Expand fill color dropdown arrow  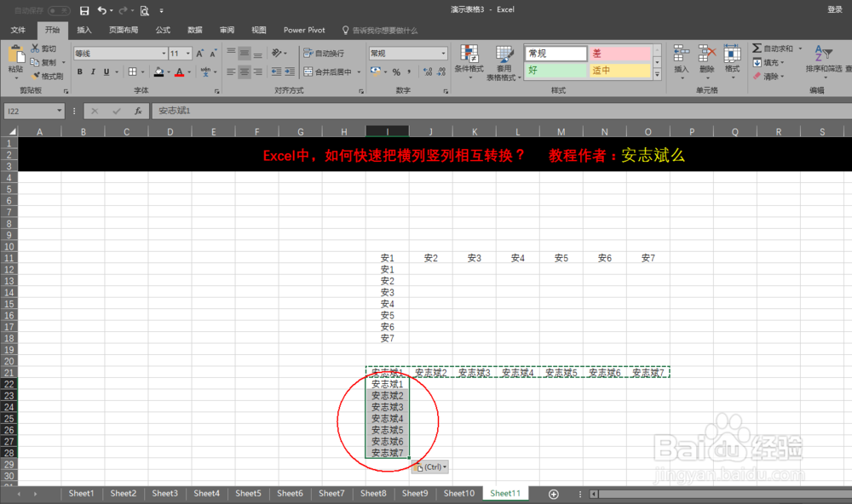click(169, 72)
